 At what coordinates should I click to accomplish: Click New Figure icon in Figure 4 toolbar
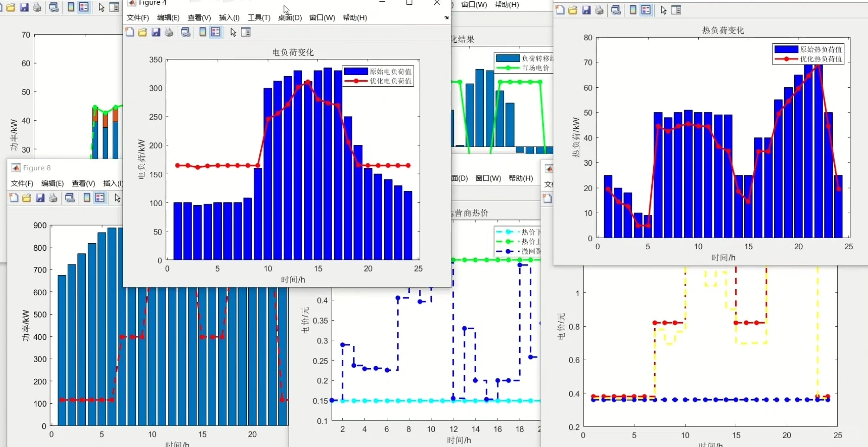[x=130, y=32]
